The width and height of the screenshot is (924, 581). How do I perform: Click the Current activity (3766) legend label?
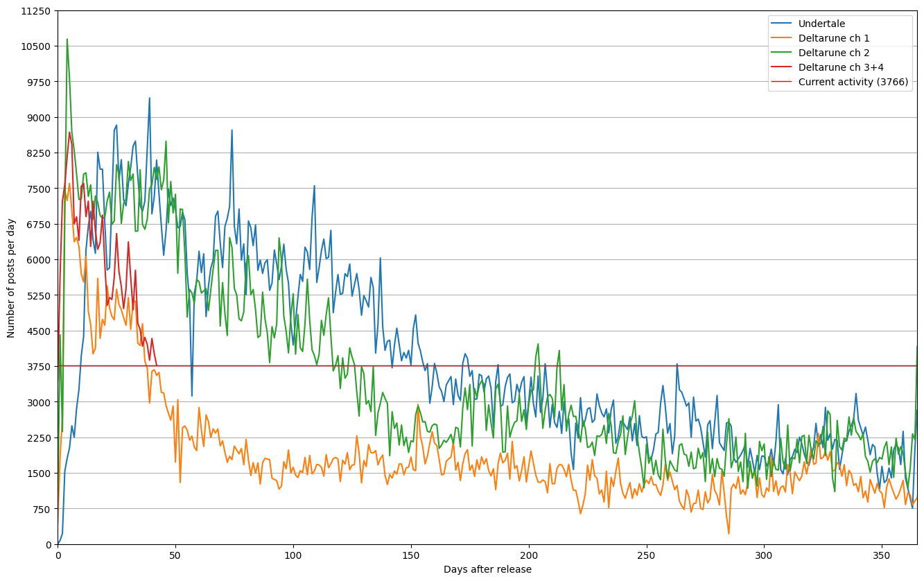853,82
